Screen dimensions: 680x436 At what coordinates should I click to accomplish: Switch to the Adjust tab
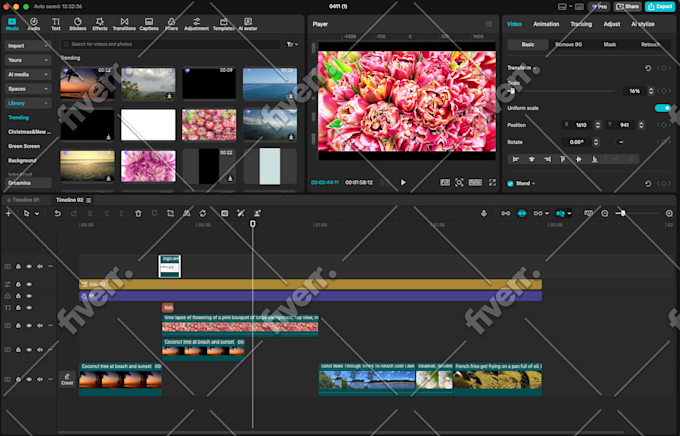click(x=611, y=24)
